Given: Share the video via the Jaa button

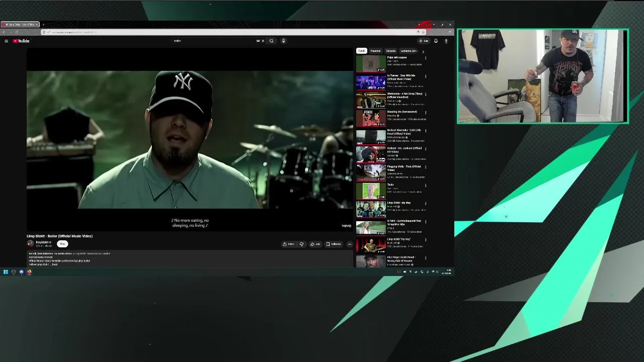Looking at the screenshot, I should point(315,244).
